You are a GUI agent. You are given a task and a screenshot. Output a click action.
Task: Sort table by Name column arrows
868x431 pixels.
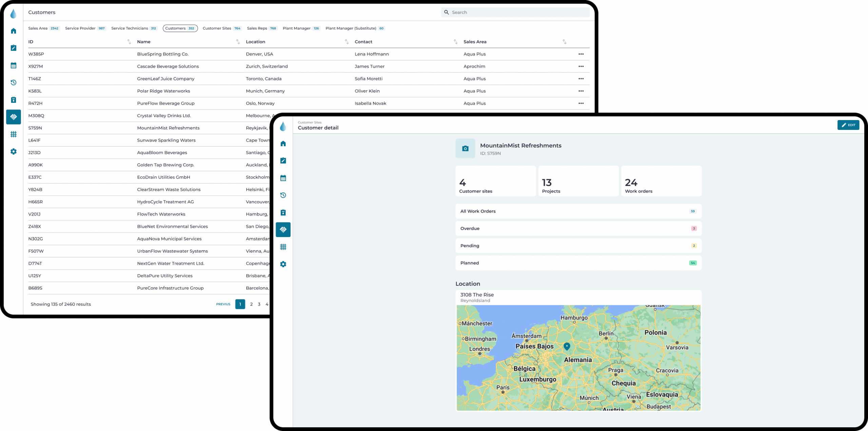pos(238,42)
